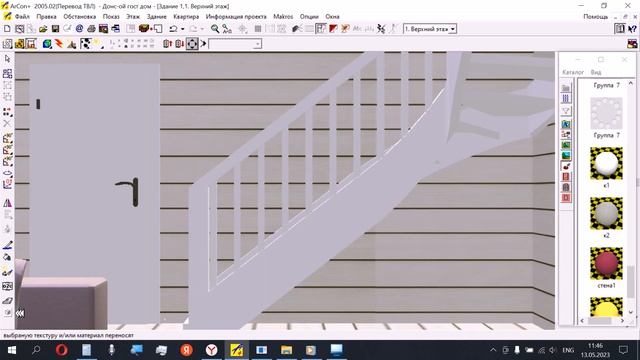
Task: Open Opera browser from the taskbar
Action: click(x=62, y=350)
